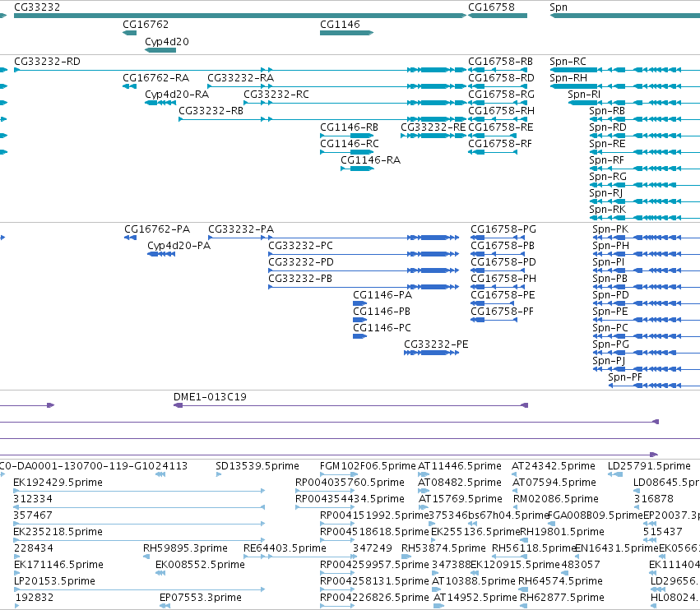
Task: Open transcript CG16758-RG
Action: (x=501, y=95)
